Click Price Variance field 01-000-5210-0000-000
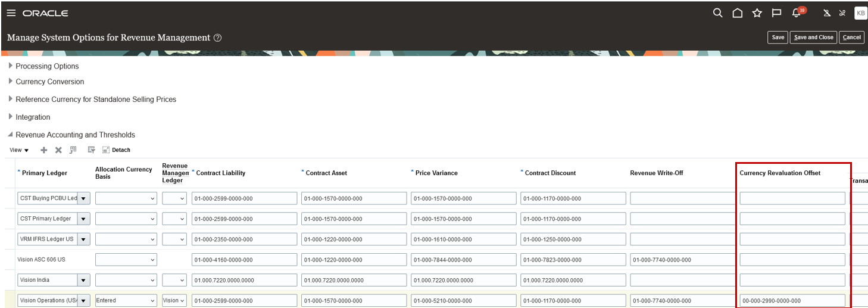Viewport: 868px width, 308px height. pos(463,300)
